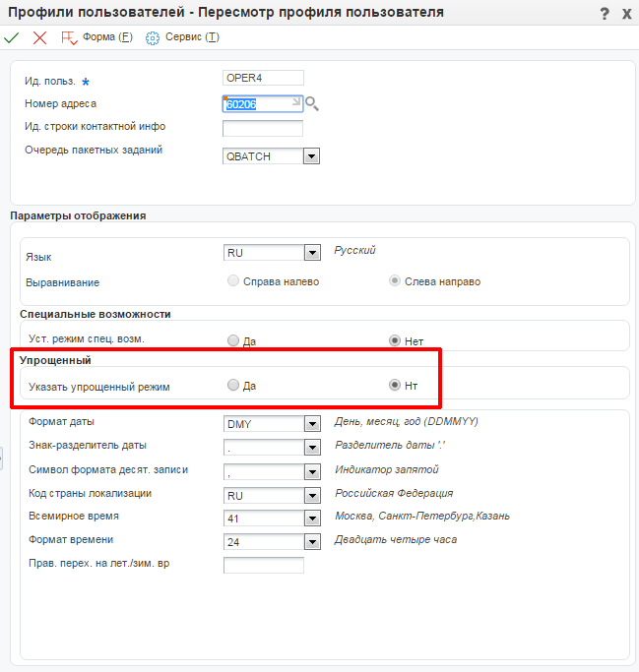This screenshot has width=639, height=672.
Task: Open the Код страны локализации dropdown
Action: pyautogui.click(x=311, y=495)
